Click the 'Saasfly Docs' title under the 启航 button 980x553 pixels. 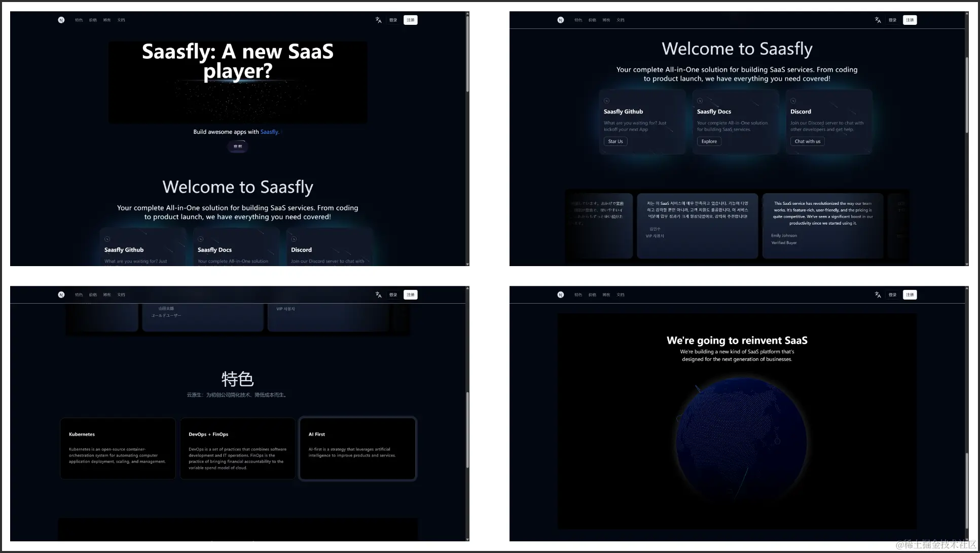pyautogui.click(x=214, y=250)
